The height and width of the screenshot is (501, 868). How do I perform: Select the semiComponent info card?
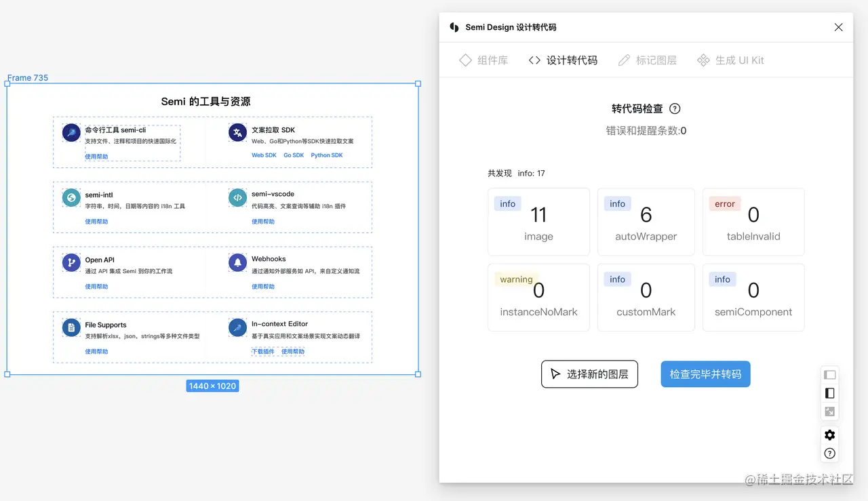753,298
